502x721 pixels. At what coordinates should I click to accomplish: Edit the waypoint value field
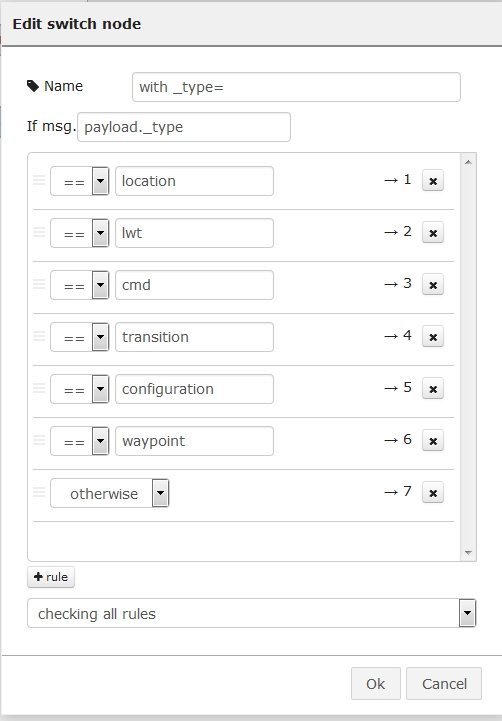(194, 441)
